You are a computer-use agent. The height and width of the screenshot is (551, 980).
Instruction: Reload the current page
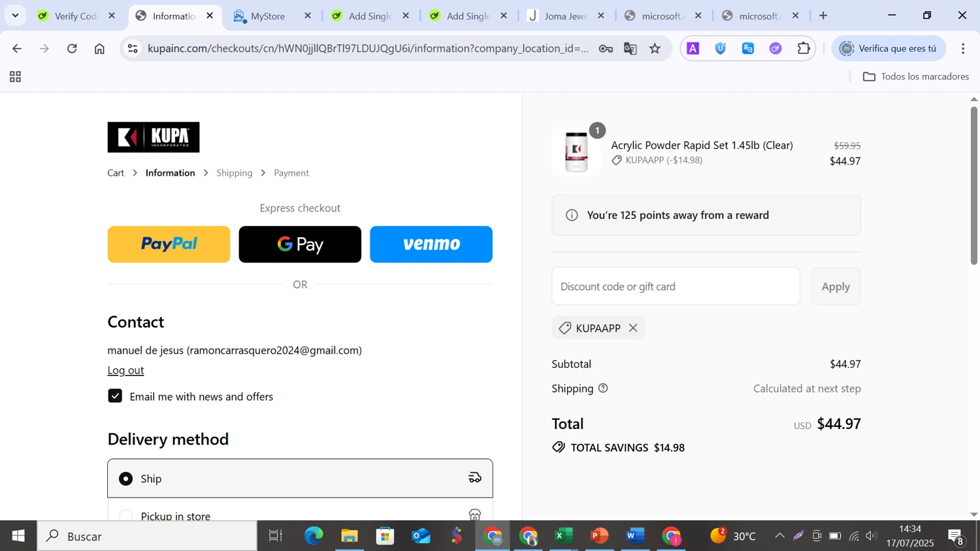72,48
